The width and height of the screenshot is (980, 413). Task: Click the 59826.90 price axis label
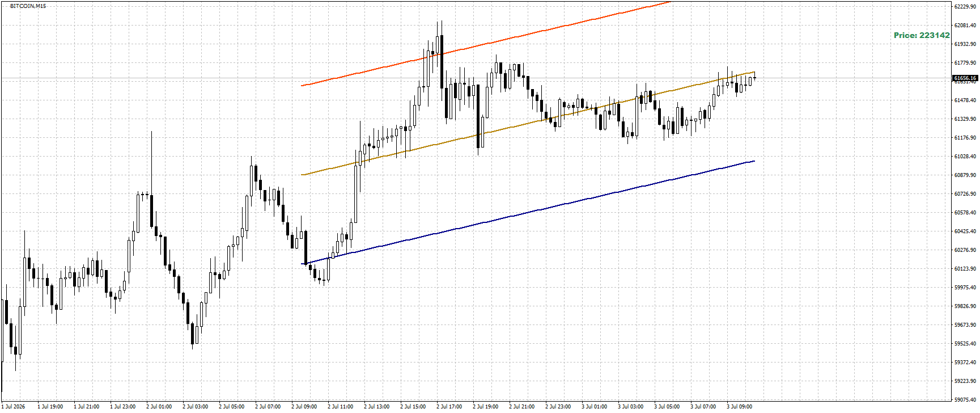click(x=965, y=306)
